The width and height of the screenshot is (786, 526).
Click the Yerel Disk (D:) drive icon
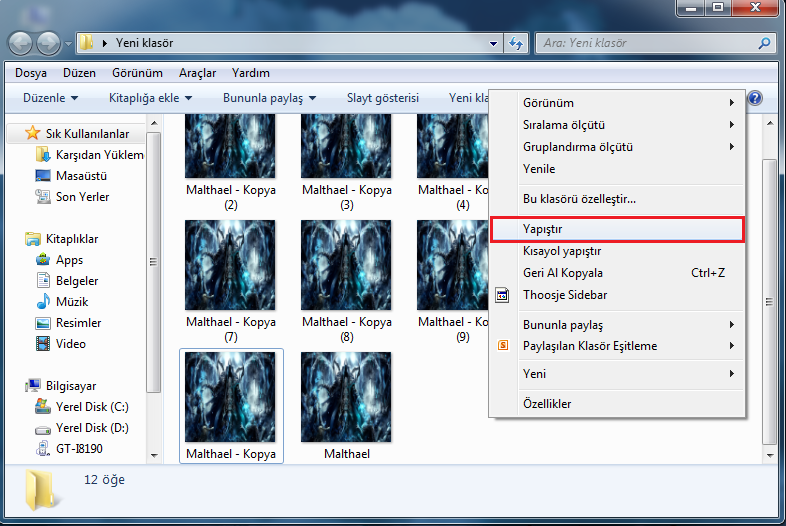click(43, 430)
